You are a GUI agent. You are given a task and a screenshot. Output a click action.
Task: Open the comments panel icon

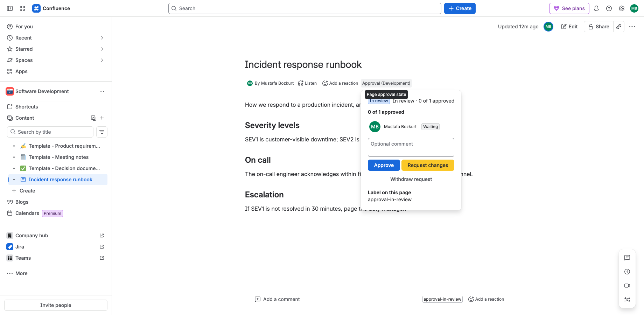[627, 258]
